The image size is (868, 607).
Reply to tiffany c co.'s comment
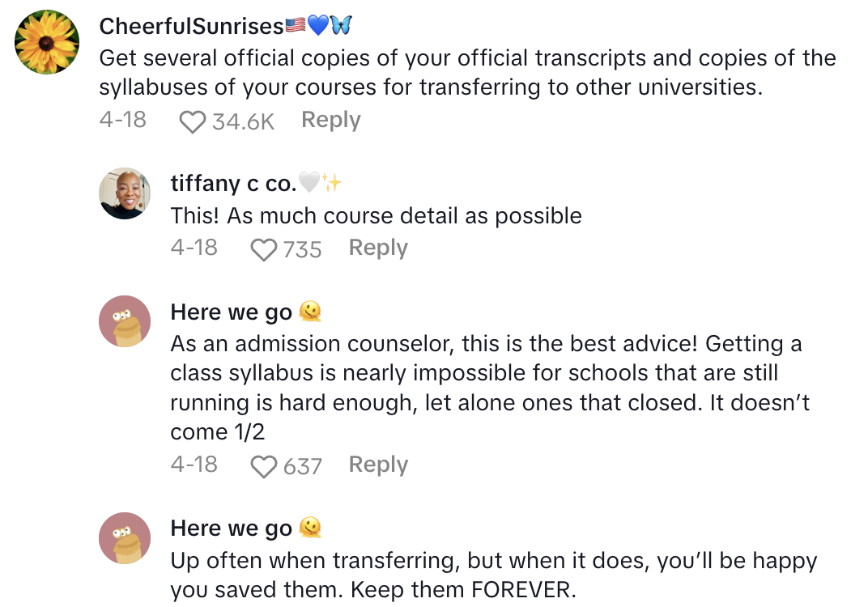(378, 248)
